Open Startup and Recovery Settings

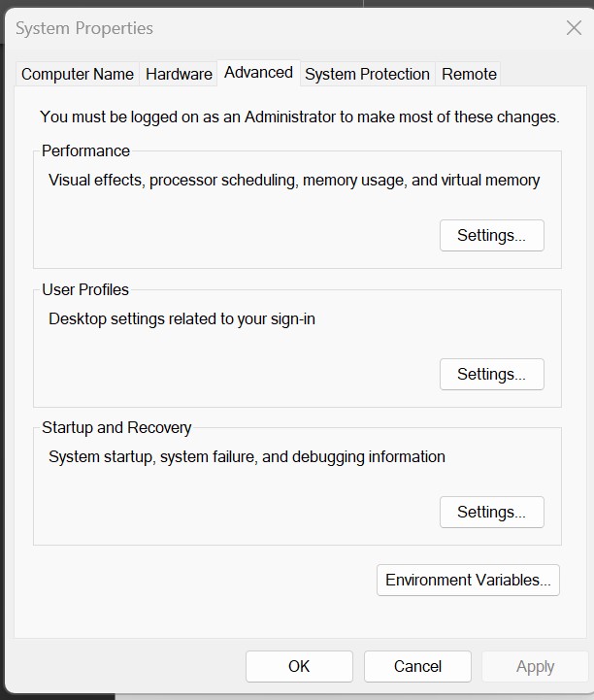[491, 512]
